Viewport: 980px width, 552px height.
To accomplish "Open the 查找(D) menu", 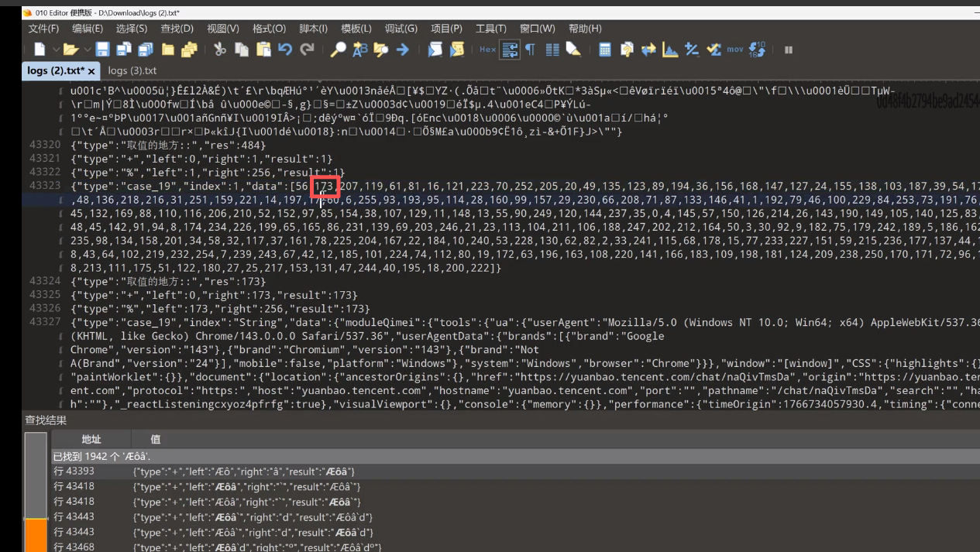I will coord(177,29).
